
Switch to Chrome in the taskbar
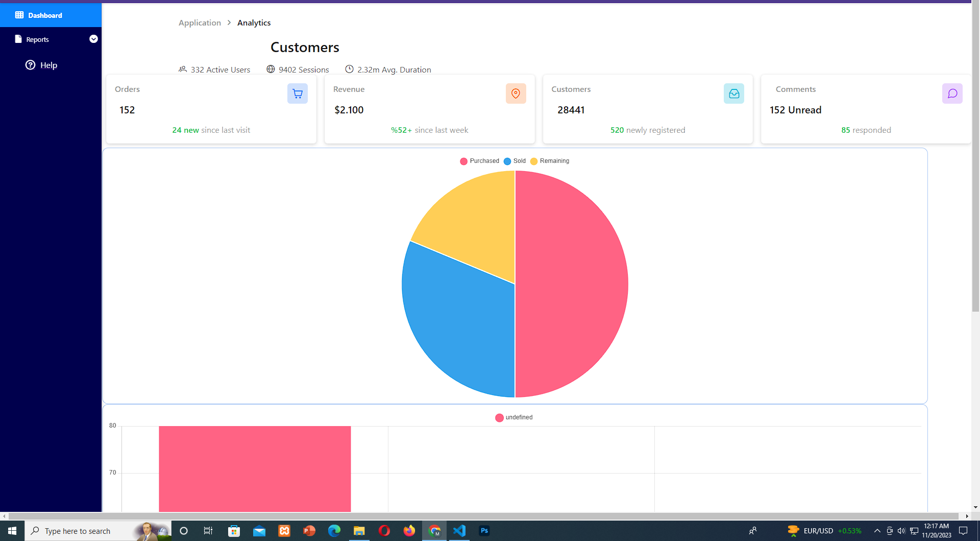click(434, 531)
